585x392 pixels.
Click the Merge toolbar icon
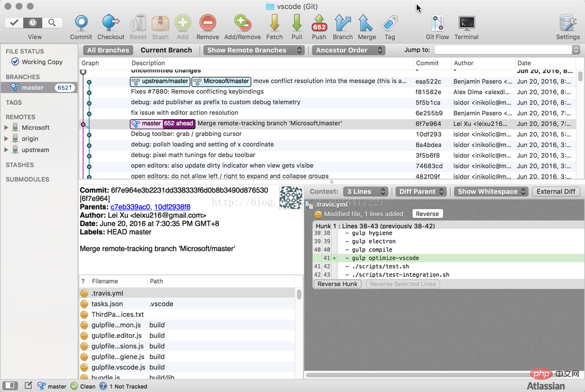pyautogui.click(x=365, y=23)
